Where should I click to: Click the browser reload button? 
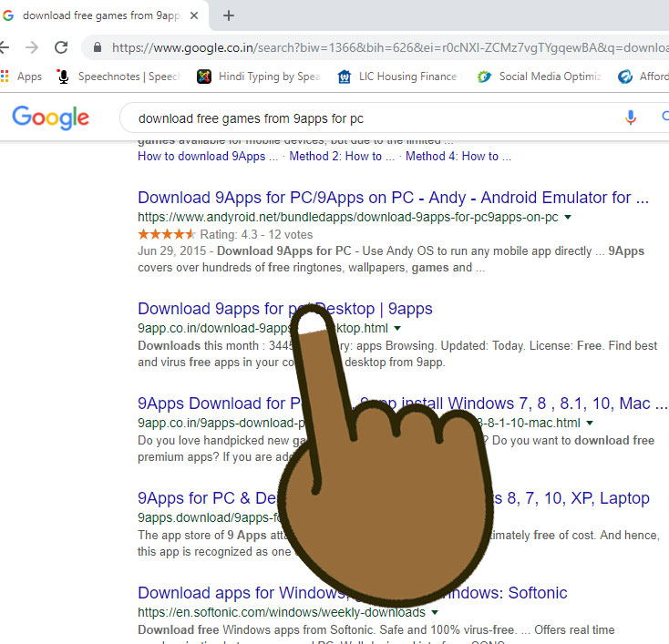point(61,47)
